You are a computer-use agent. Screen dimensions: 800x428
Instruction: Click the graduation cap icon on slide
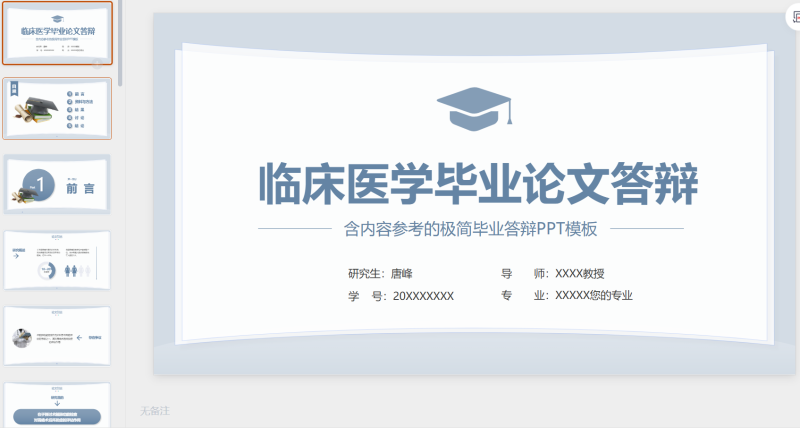[474, 109]
